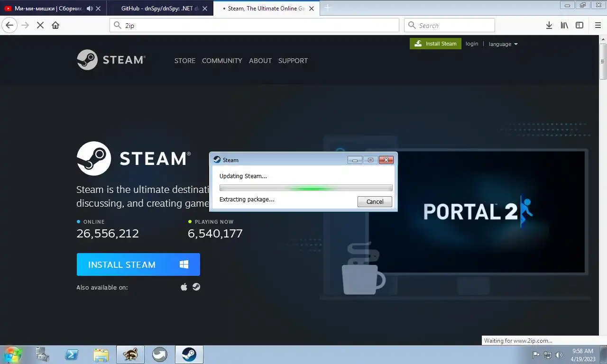The height and width of the screenshot is (364, 607).
Task: Open the volume speaker tray icon
Action: tap(559, 355)
